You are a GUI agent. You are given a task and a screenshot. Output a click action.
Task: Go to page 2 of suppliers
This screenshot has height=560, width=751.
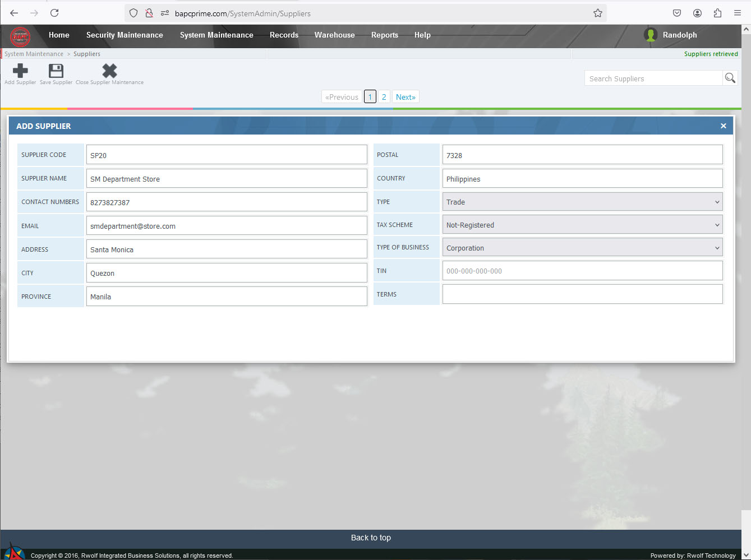coord(384,97)
